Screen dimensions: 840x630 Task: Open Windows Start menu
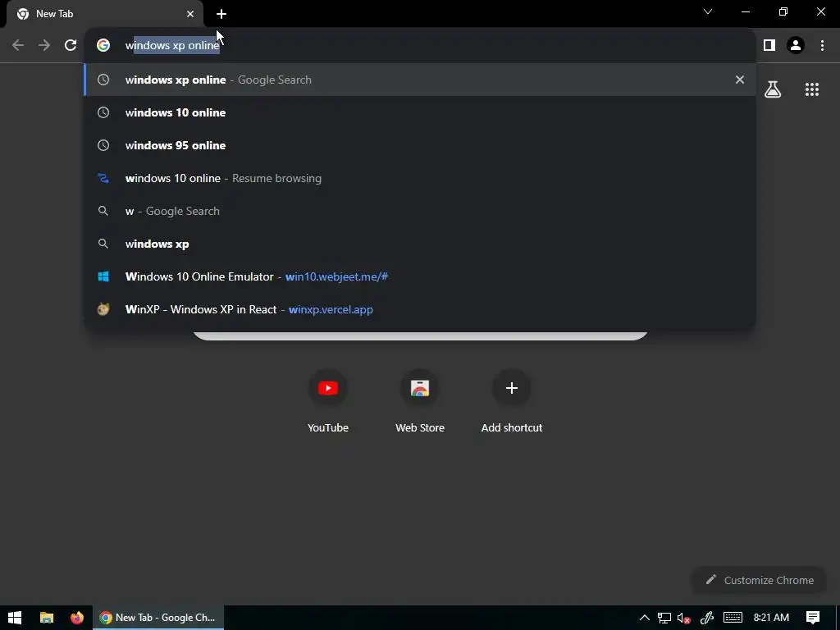[15, 618]
